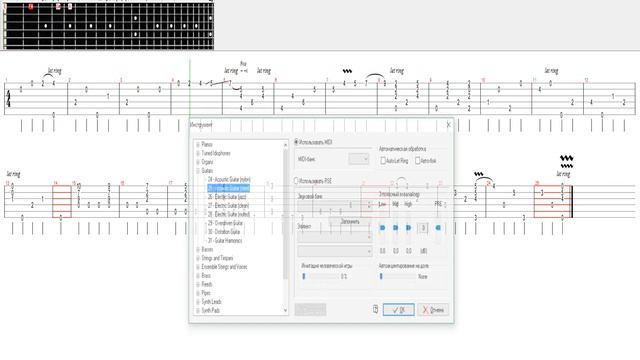Open the effect dropdown list
The width and height of the screenshot is (640, 360).
tap(335, 237)
